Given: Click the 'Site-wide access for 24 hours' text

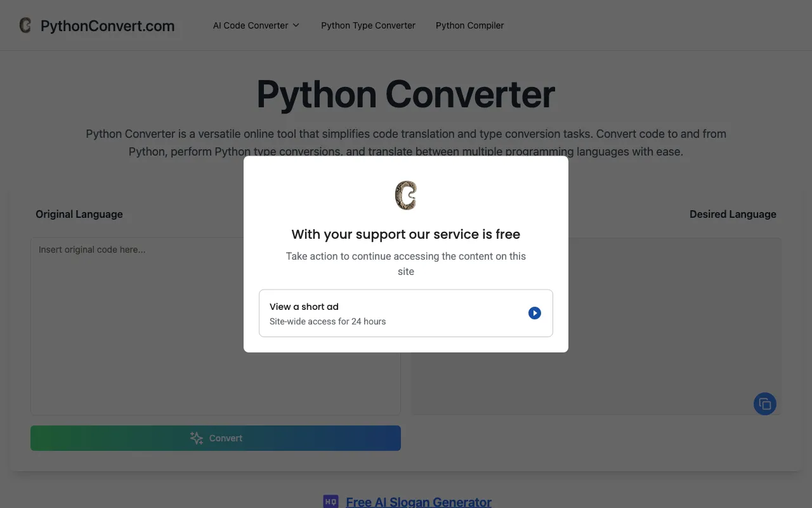Looking at the screenshot, I should (328, 321).
